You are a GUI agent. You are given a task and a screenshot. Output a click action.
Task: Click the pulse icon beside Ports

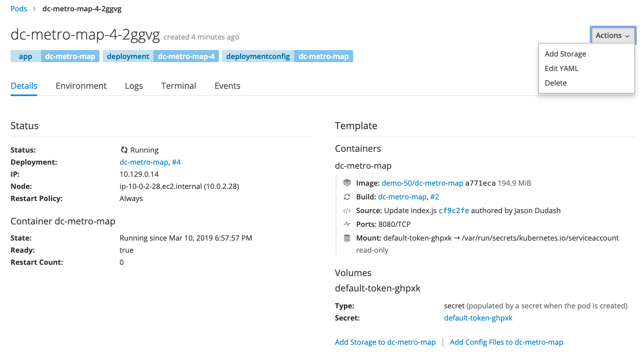pos(347,224)
